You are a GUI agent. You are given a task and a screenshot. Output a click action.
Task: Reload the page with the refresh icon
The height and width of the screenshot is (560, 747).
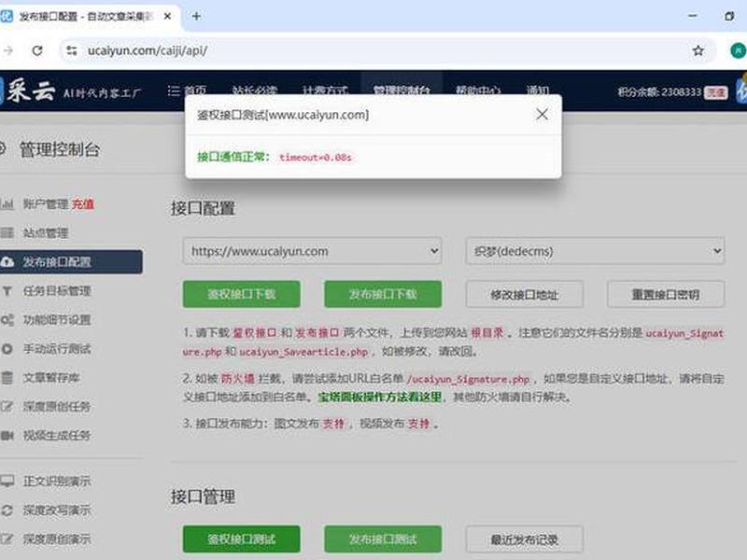pos(37,50)
